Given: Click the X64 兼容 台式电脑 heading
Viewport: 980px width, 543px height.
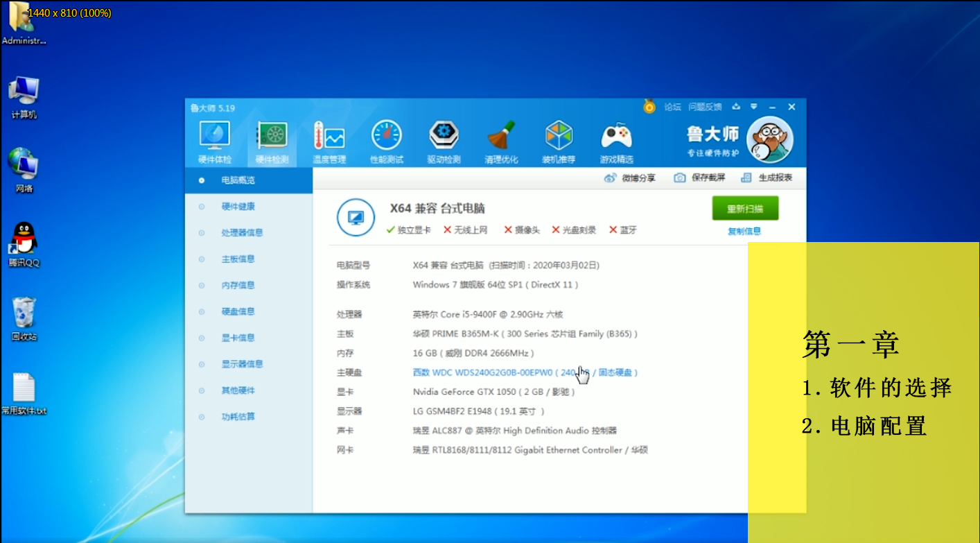Looking at the screenshot, I should [437, 209].
